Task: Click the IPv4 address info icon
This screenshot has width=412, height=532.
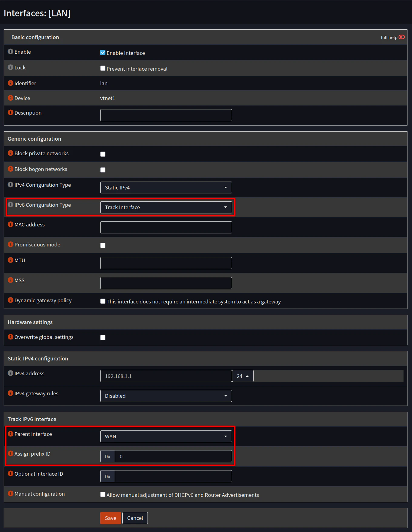Action: point(10,373)
